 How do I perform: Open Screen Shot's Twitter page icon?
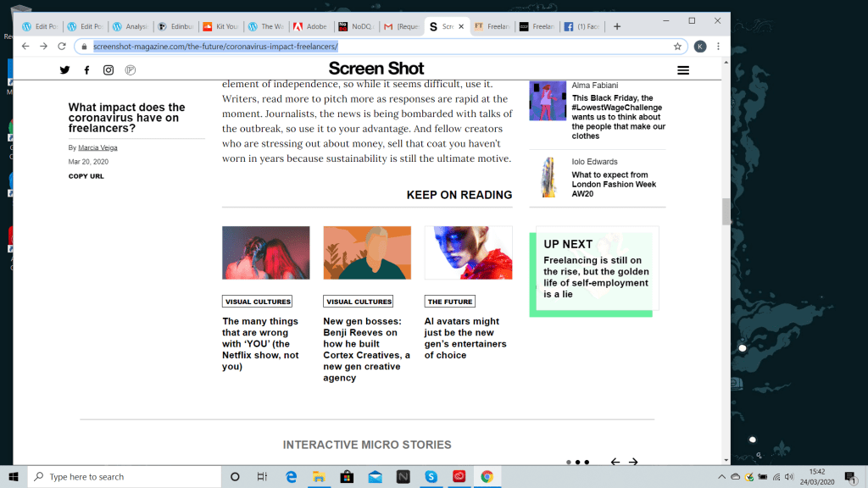(x=64, y=70)
